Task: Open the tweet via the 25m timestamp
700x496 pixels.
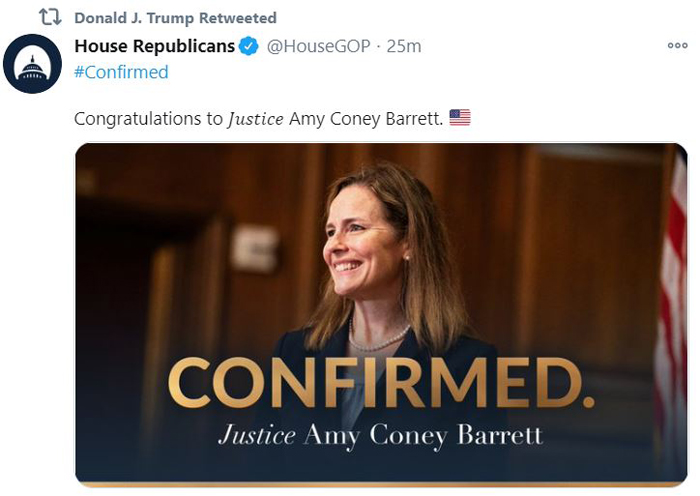Action: (404, 46)
